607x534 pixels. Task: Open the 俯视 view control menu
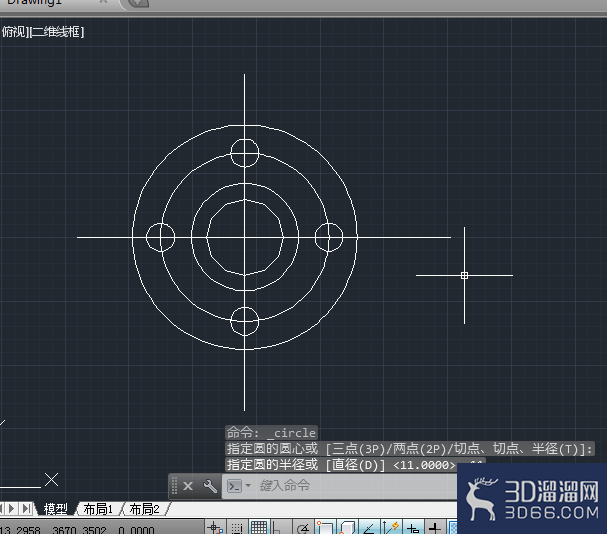tap(14, 32)
